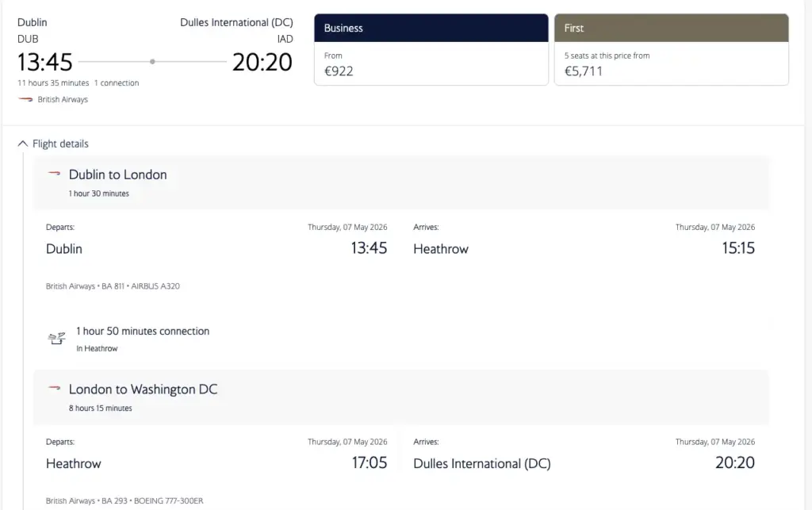Collapse the Flight details section
Viewport: 812px width, 510px height.
[23, 144]
